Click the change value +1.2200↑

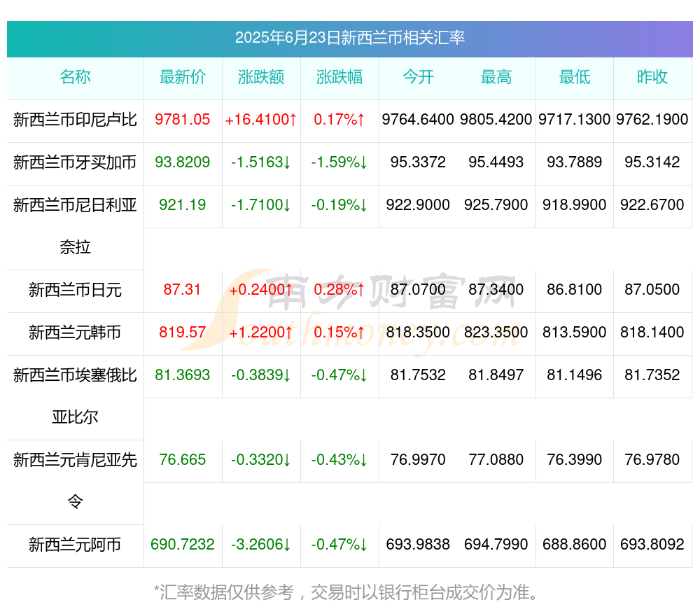tap(261, 333)
